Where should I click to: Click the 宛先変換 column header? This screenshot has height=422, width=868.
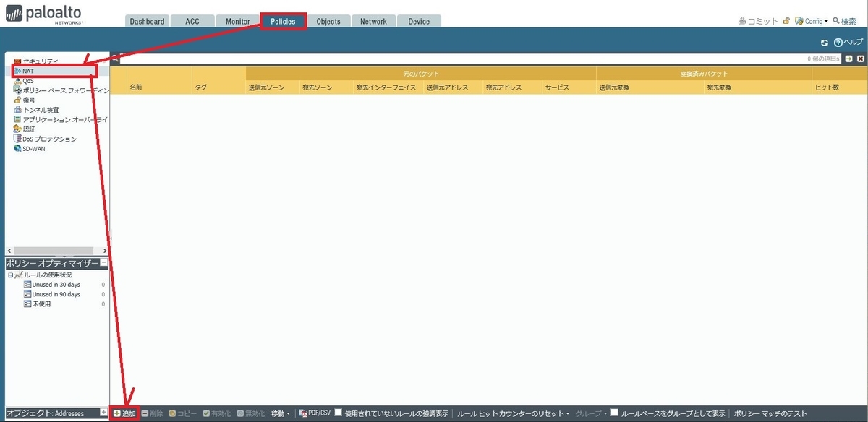(758, 87)
